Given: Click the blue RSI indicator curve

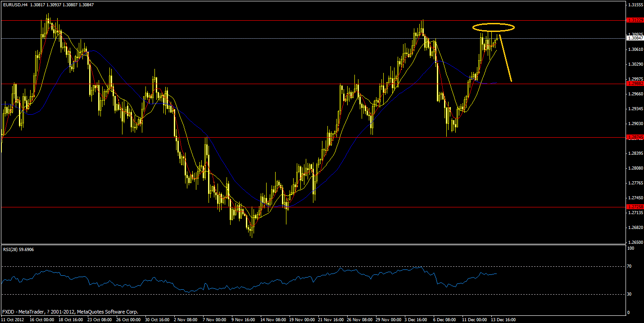Looking at the screenshot, I should (x=347, y=270).
